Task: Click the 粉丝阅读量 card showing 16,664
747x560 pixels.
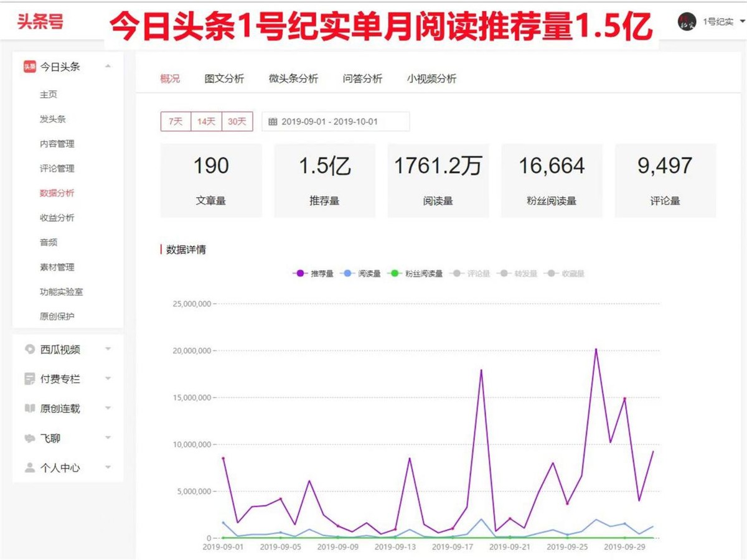Action: [552, 180]
